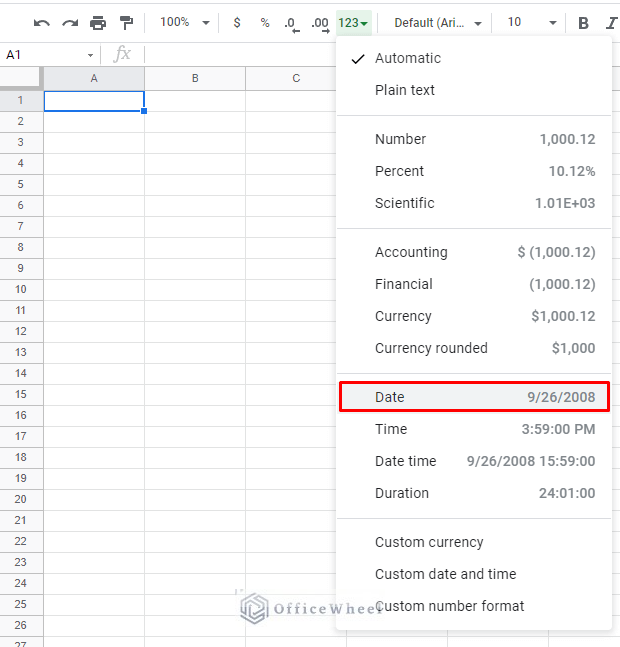Click the Redo arrow icon

70,23
